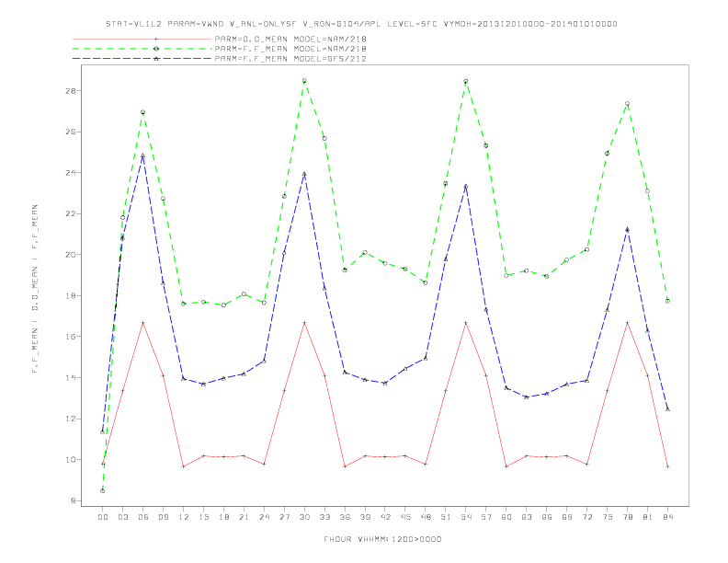Click x-axis tick label 18

(223, 517)
